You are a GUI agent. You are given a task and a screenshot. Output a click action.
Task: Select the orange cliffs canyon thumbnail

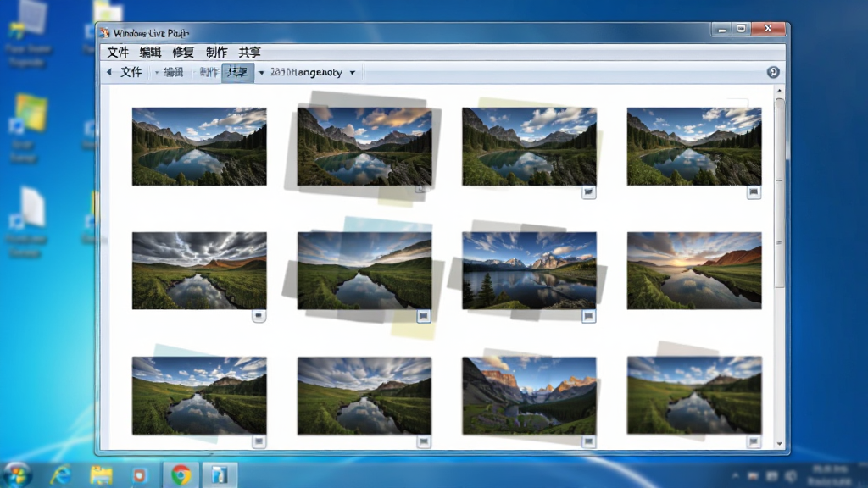click(x=529, y=396)
